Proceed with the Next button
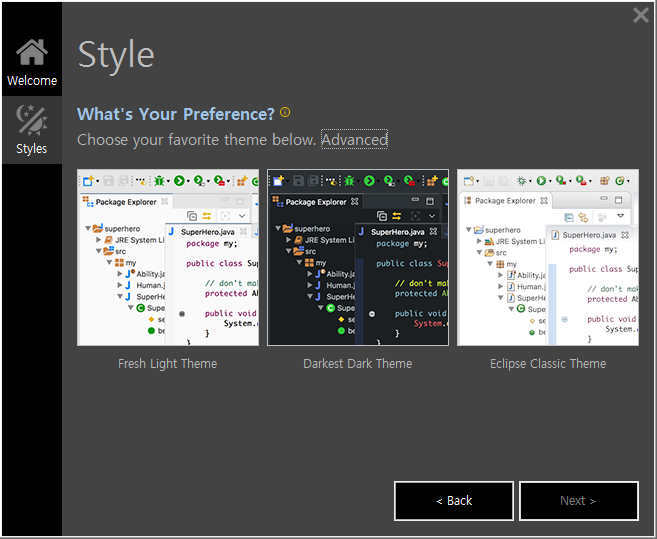The width and height of the screenshot is (657, 539). pyautogui.click(x=579, y=501)
